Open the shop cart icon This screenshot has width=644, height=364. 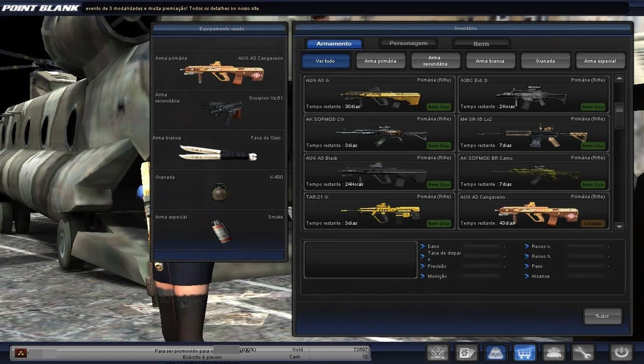525,353
